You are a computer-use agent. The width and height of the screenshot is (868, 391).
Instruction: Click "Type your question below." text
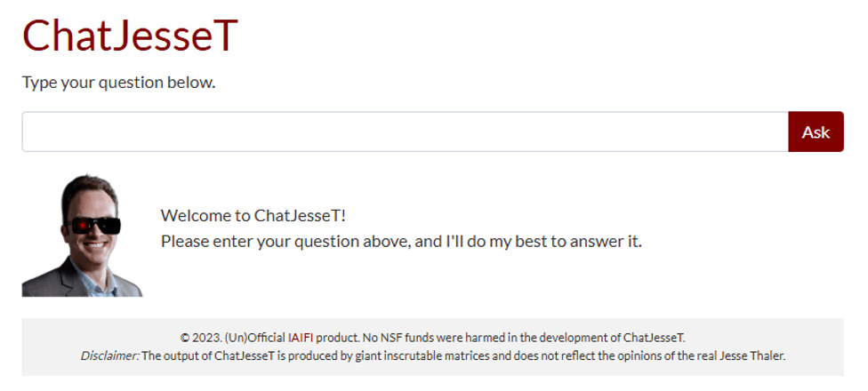coord(118,84)
